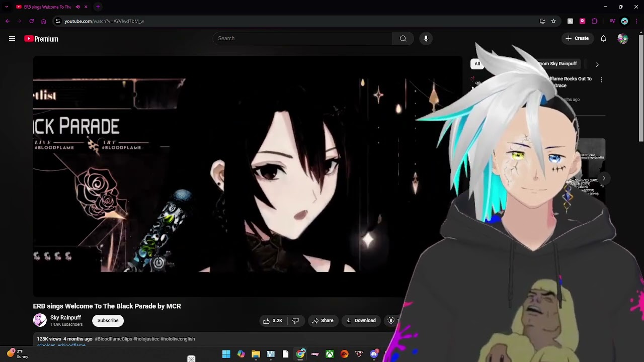Go back with browser back arrow
Screen dimensions: 644x362
point(8,21)
